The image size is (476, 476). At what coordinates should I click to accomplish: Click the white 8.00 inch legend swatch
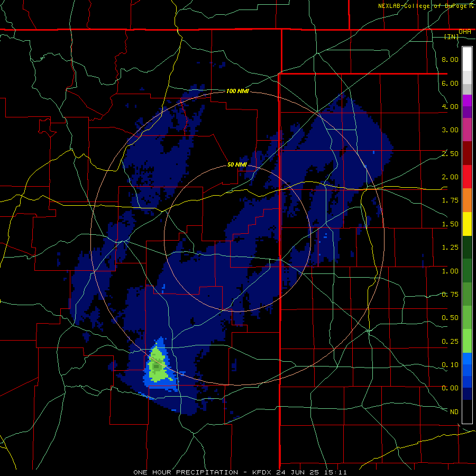pos(467,59)
